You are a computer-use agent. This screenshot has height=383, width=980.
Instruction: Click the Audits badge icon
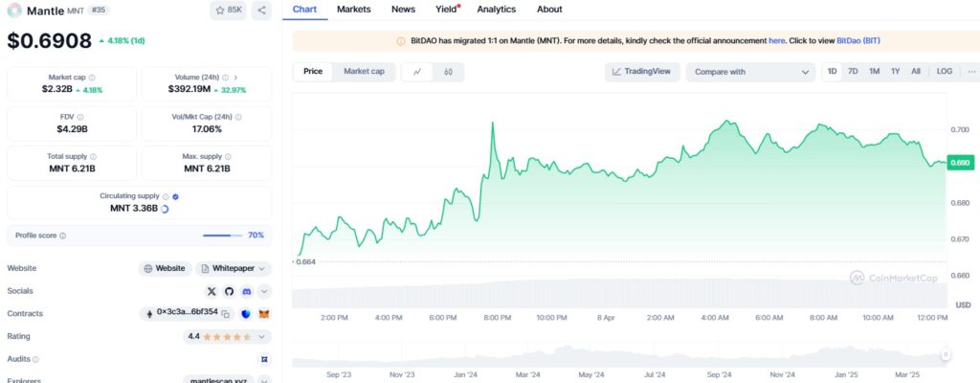[x=264, y=359]
